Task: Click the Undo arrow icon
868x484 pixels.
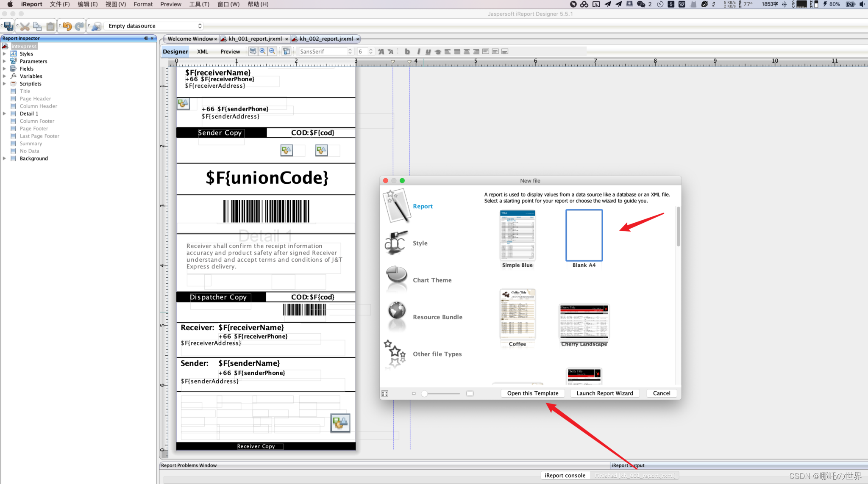Action: pyautogui.click(x=67, y=26)
